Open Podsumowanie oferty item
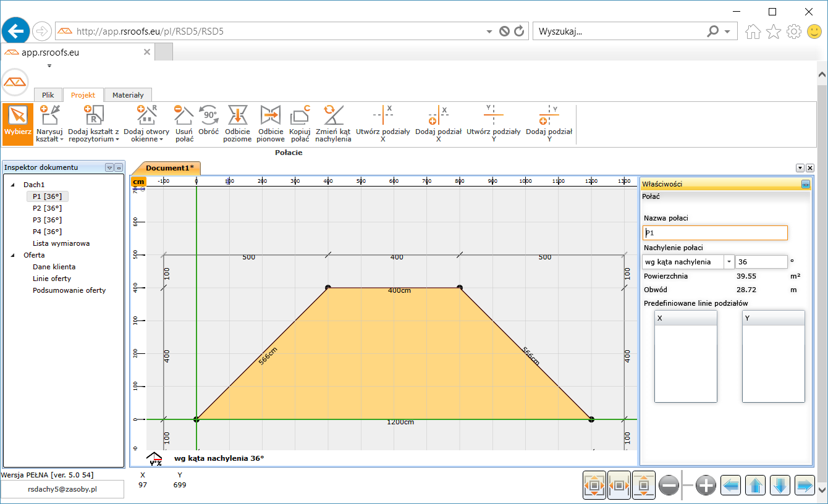828x504 pixels. click(x=69, y=290)
